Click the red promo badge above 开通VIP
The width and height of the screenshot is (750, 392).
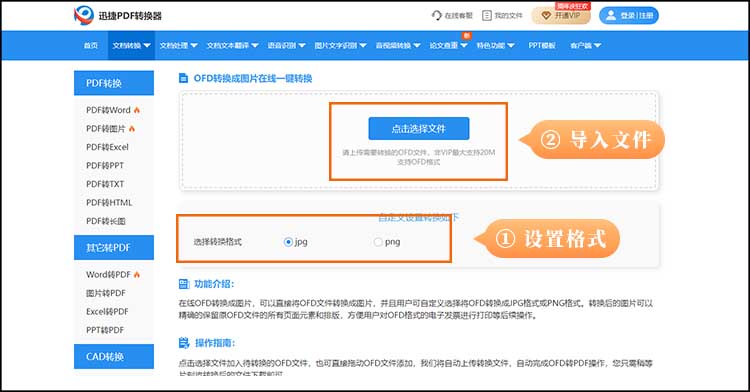(572, 6)
